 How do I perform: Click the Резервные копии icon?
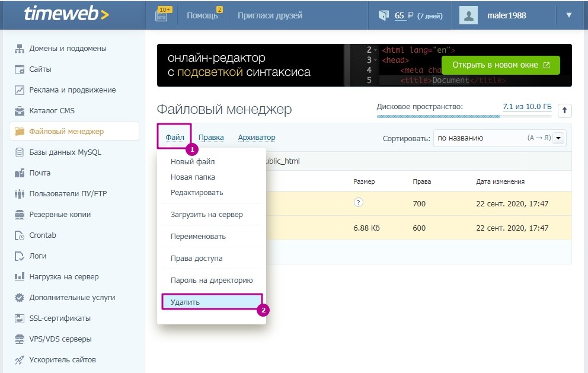pos(19,215)
